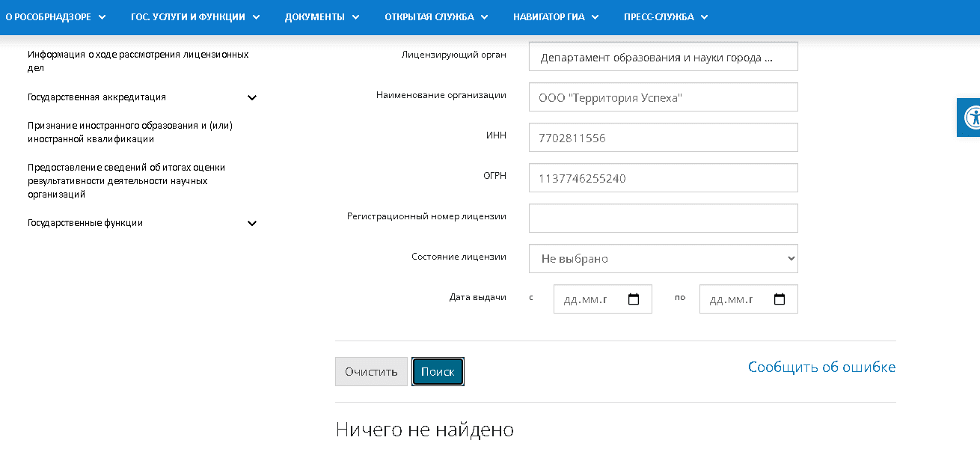
Task: Click the ИНН input field
Action: 663,137
